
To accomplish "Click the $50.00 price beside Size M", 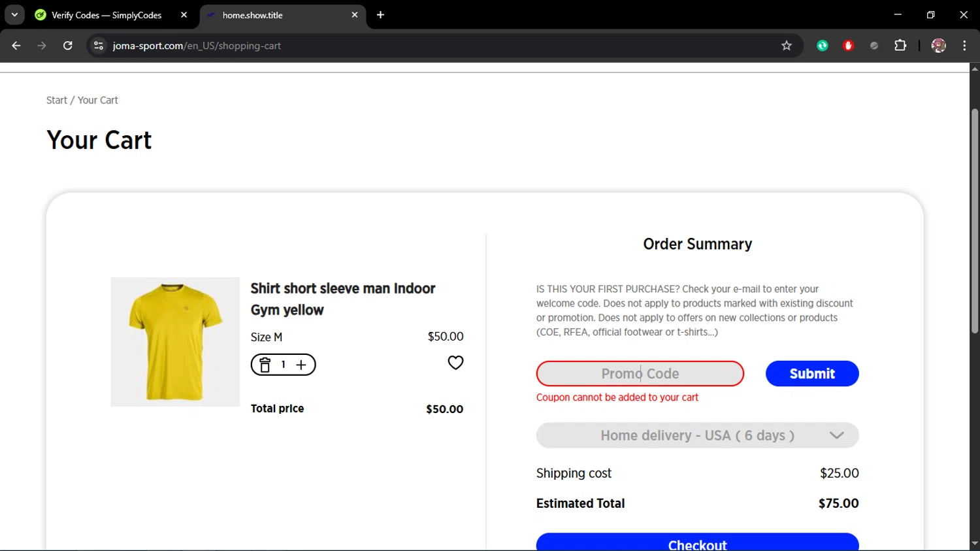I will click(446, 337).
